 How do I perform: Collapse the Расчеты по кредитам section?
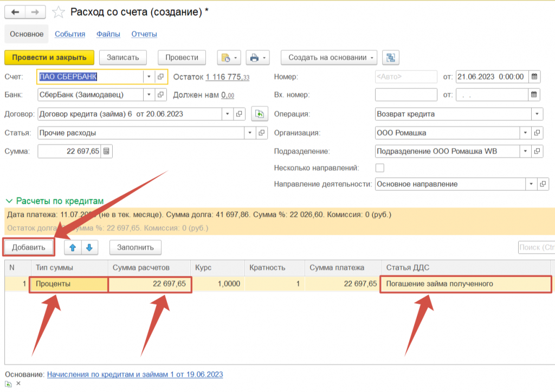pos(9,201)
